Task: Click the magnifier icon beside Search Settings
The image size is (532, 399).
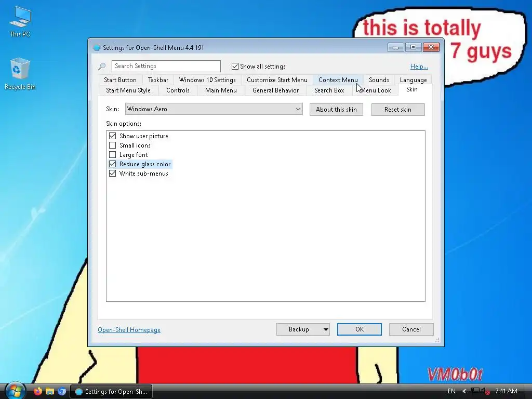Action: pyautogui.click(x=102, y=66)
